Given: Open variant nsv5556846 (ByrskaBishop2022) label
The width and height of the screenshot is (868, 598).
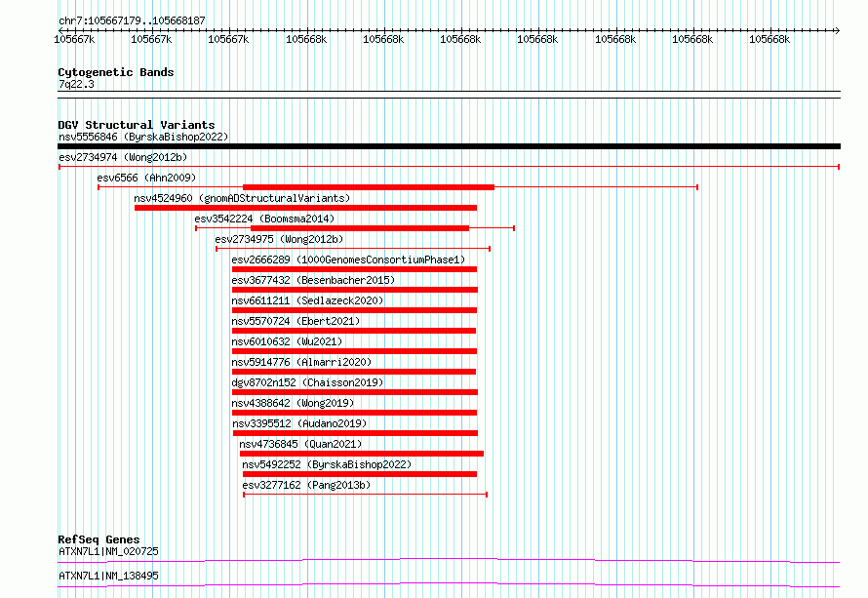Looking at the screenshot, I should click(143, 137).
